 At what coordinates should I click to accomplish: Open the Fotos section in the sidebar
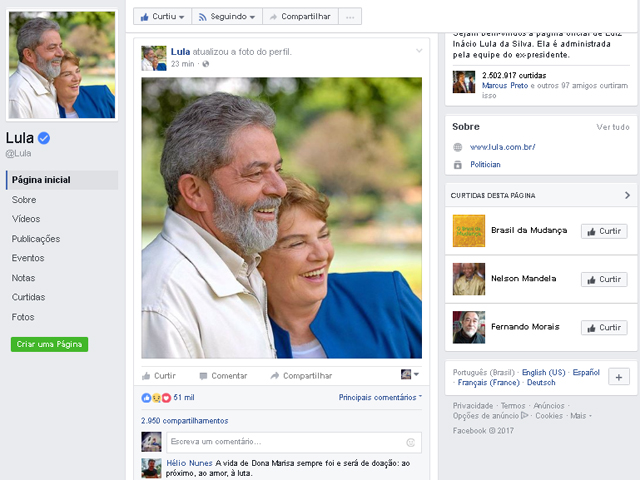[23, 317]
